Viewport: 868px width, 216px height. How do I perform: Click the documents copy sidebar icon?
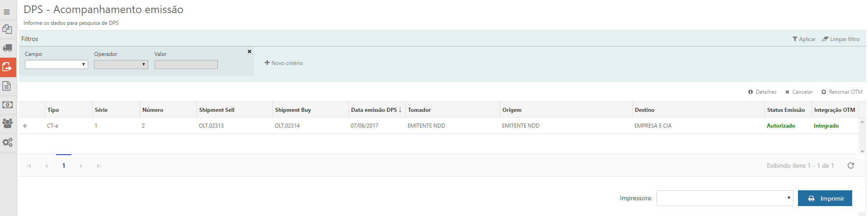[7, 29]
